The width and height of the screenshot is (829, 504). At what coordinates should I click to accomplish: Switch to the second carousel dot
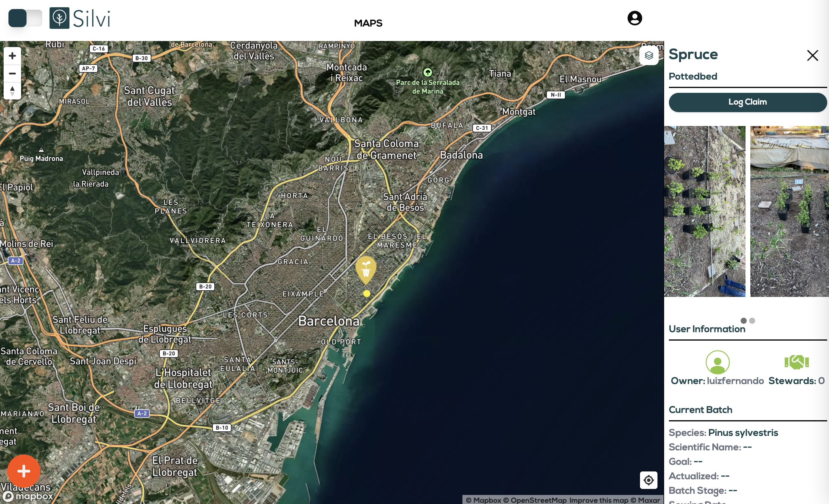point(752,321)
